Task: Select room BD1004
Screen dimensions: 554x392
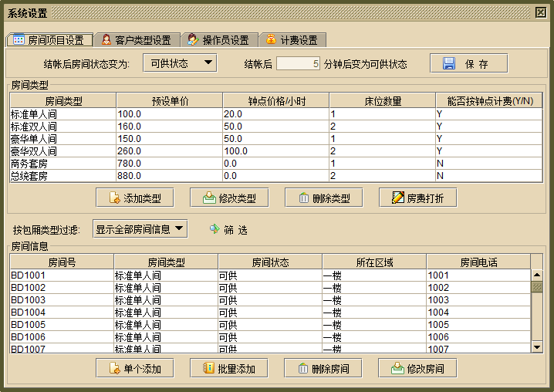Action: [x=270, y=313]
